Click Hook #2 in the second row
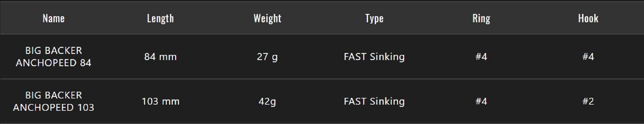 pos(588,101)
